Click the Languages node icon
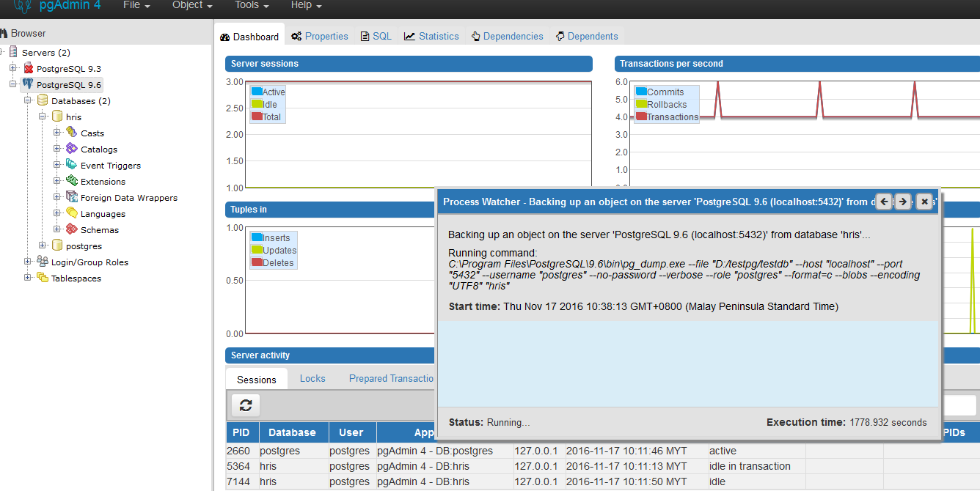This screenshot has height=491, width=980. point(72,213)
